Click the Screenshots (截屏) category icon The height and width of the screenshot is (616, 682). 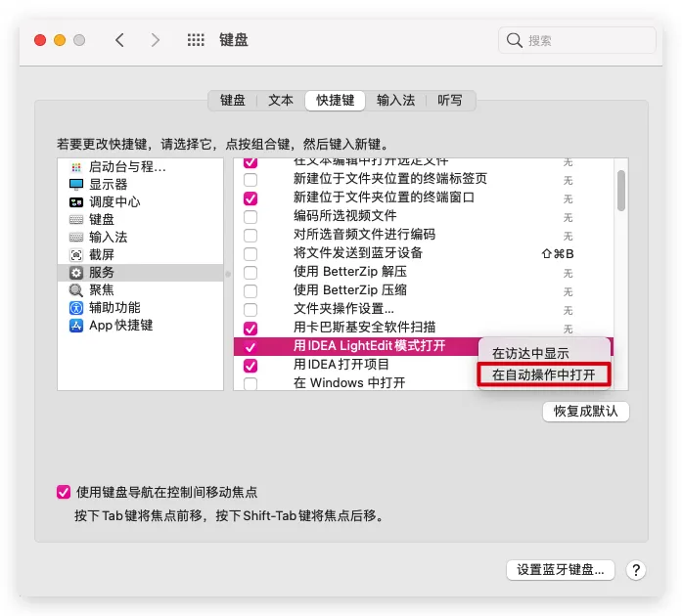[76, 255]
